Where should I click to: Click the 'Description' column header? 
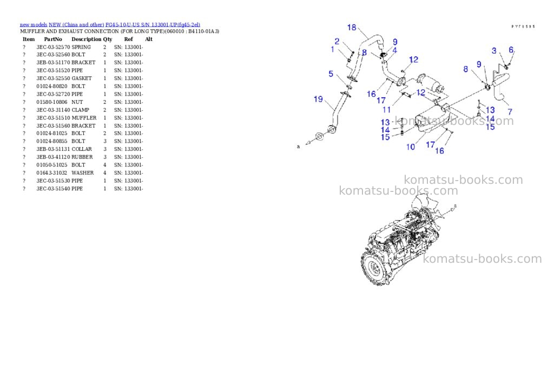(86, 39)
